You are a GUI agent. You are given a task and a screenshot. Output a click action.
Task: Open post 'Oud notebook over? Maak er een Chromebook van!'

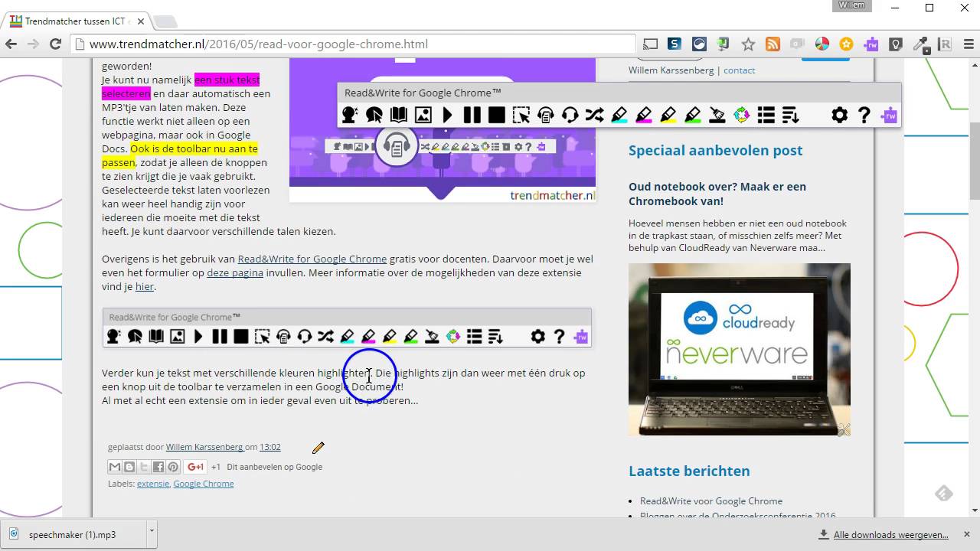coord(717,194)
